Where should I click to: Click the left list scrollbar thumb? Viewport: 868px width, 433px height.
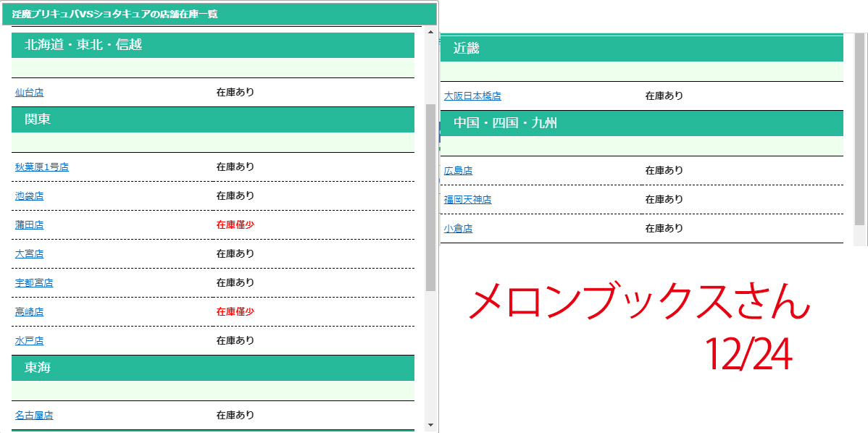click(x=430, y=198)
